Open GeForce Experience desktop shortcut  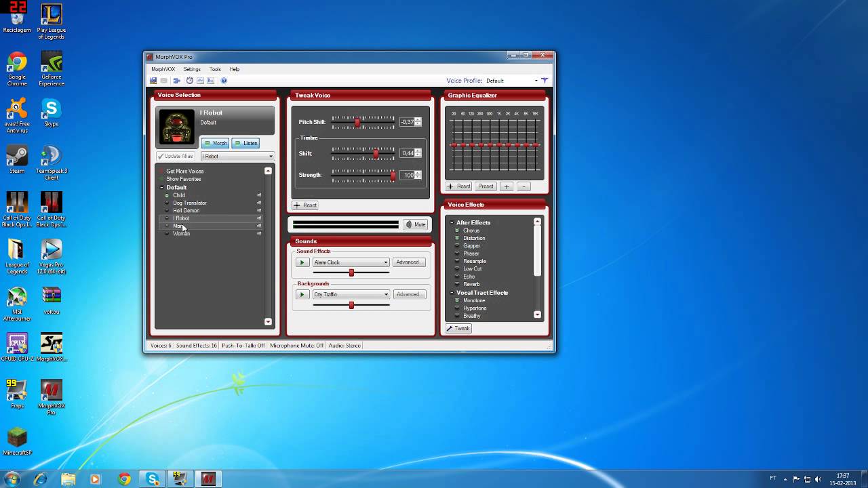52,70
